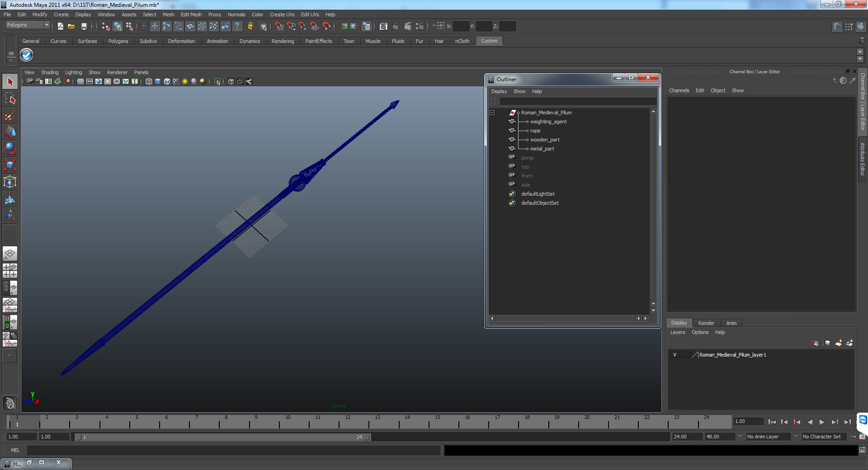Open the Render View window icon
Image resolution: width=868 pixels, height=470 pixels.
[383, 26]
